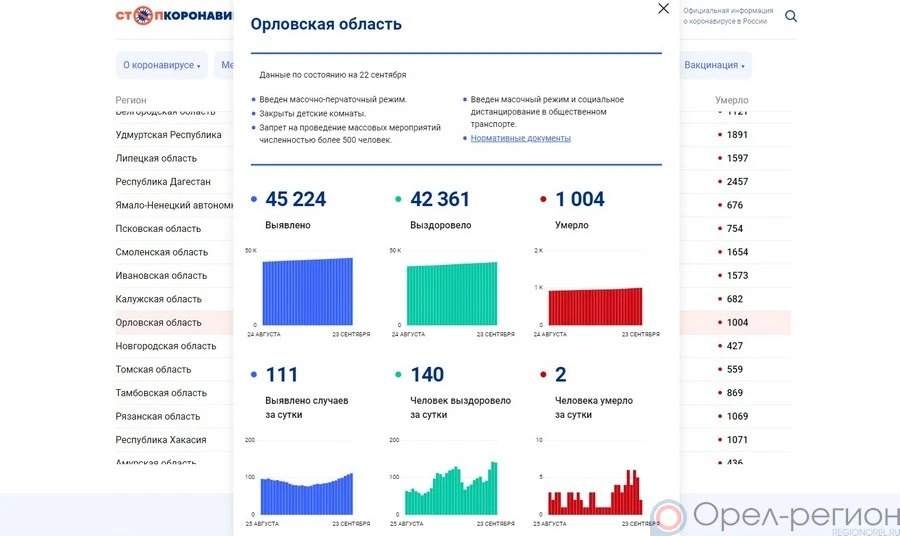Select Липецкая область row
Image resolution: width=900 pixels, height=536 pixels.
(x=156, y=158)
